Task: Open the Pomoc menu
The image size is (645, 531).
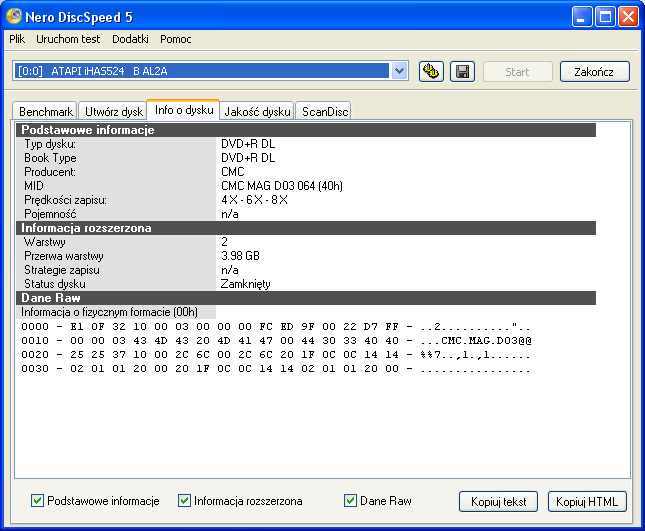Action: (x=176, y=39)
